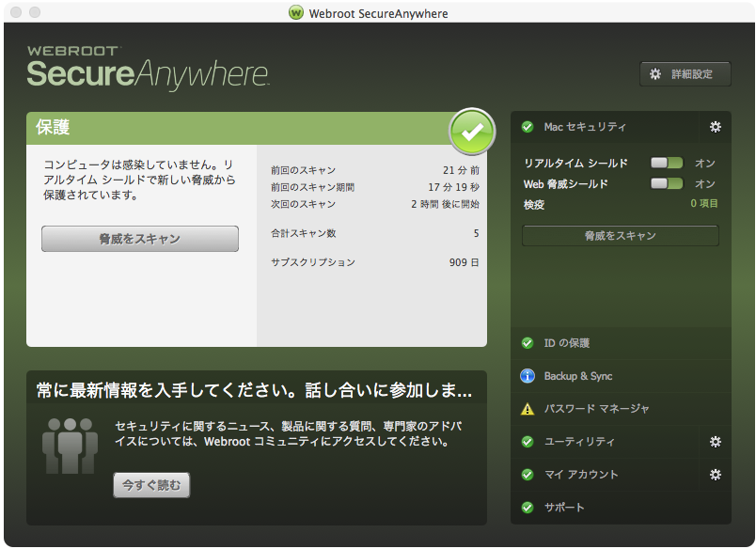Open the 詳細設定 advanced settings button
756x549 pixels.
point(685,73)
